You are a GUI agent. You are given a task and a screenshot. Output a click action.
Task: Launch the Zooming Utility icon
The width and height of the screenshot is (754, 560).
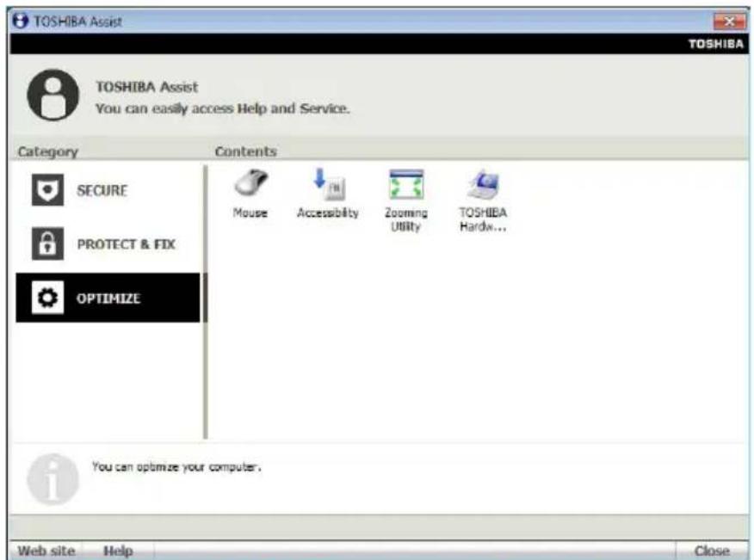click(406, 200)
